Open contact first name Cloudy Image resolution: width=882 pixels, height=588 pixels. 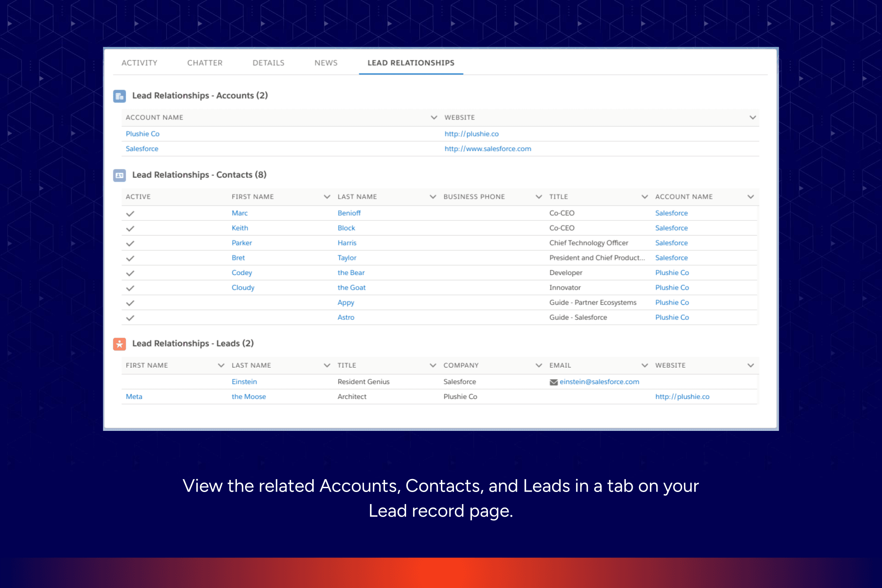pos(243,288)
